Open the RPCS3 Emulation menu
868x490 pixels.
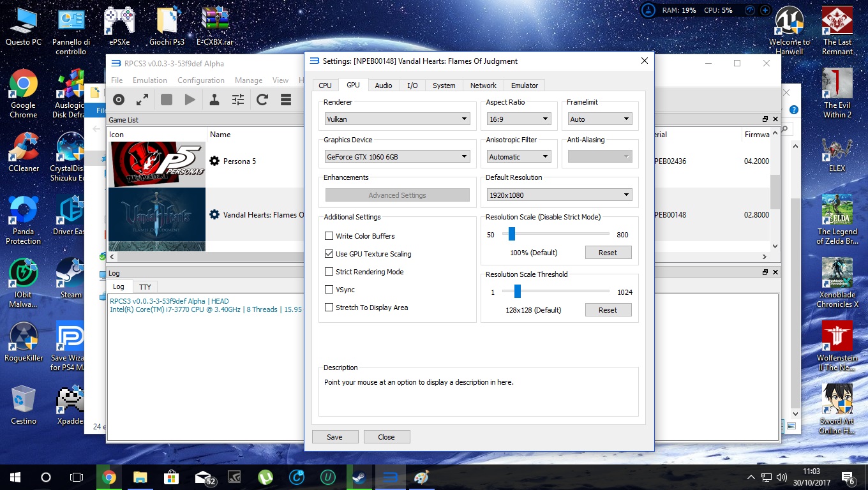point(150,80)
